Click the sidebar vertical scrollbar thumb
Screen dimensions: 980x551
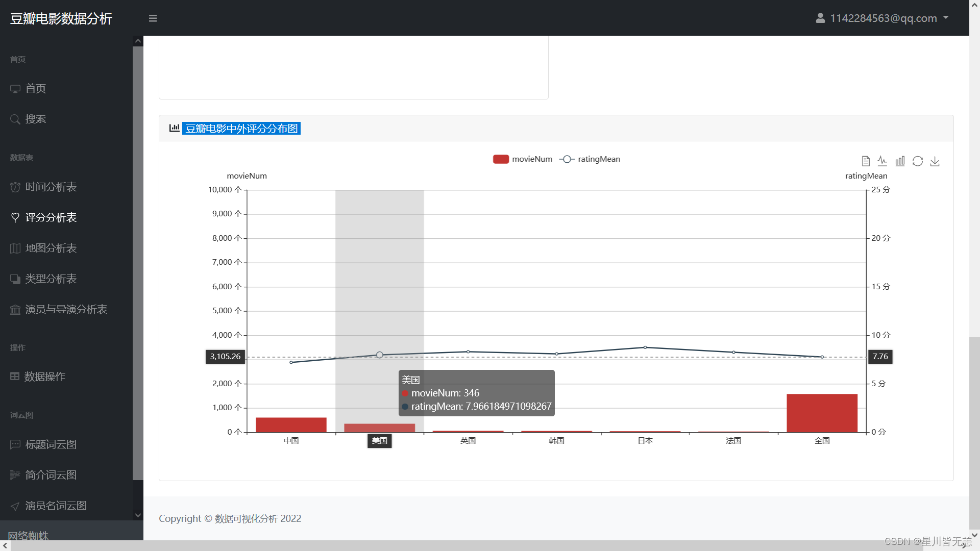[138, 263]
